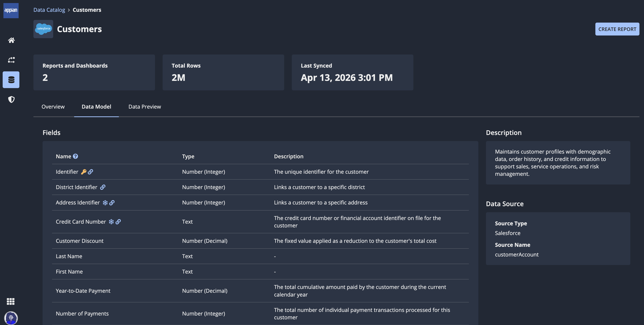
Task: Select the Data Catalog database icon
Action: (11, 80)
